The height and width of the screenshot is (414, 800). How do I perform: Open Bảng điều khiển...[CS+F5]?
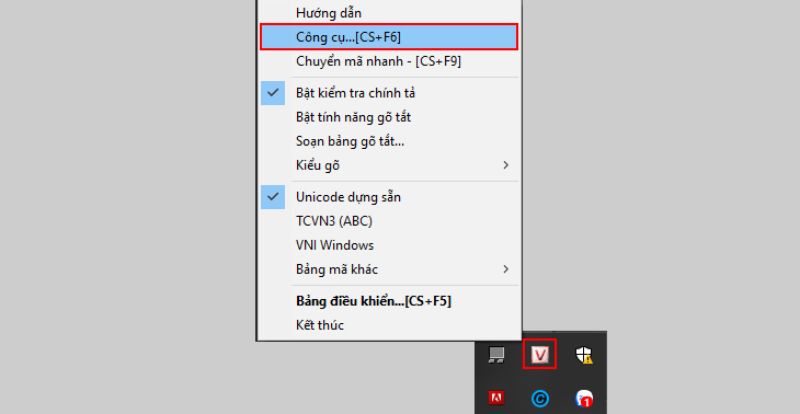[389, 301]
